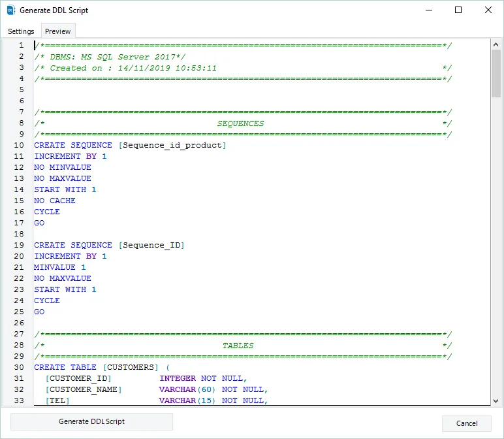
Task: Click 'START WITH 1' on line 23
Action: 65,290
